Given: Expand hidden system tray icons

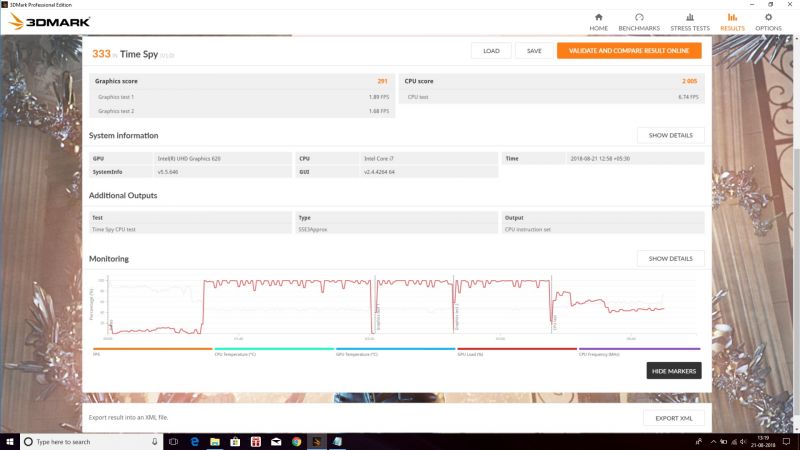Looking at the screenshot, I should pyautogui.click(x=713, y=442).
